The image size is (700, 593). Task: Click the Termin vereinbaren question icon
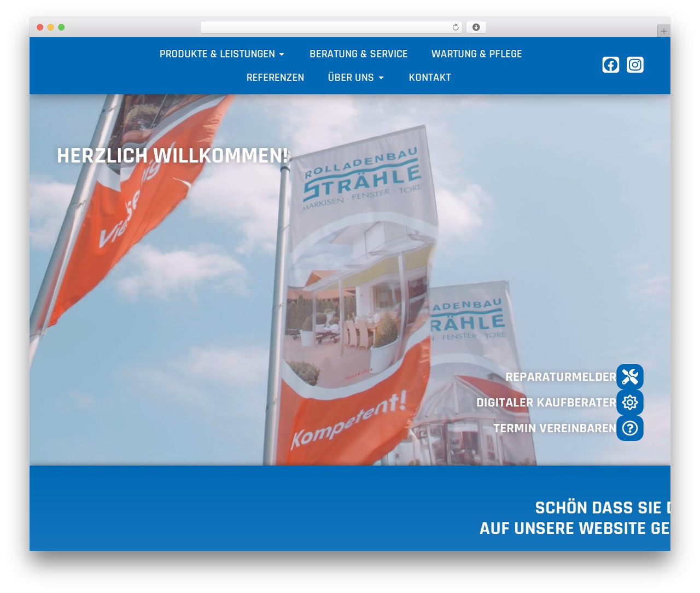coord(630,428)
